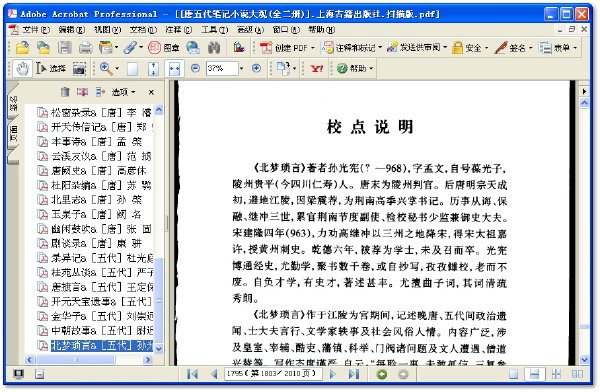Image resolution: width=600 pixels, height=392 pixels.
Task: Switch to Facing pages layout
Action: [577, 374]
